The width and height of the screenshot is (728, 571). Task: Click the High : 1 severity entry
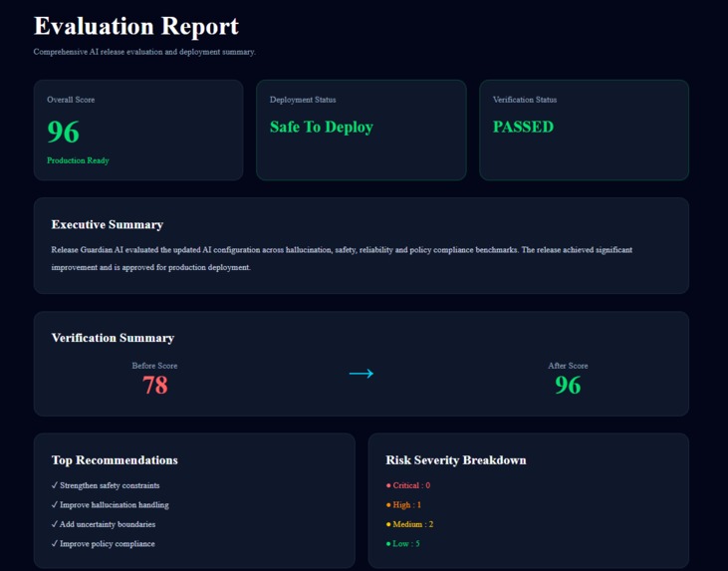(x=403, y=504)
